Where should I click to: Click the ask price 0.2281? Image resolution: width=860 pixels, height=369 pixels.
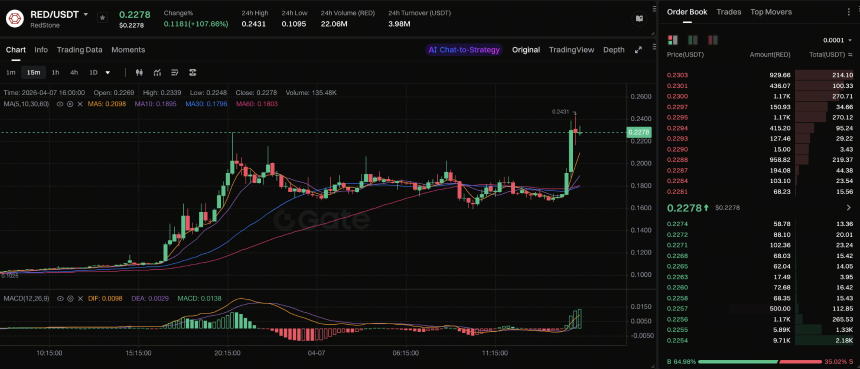click(677, 192)
